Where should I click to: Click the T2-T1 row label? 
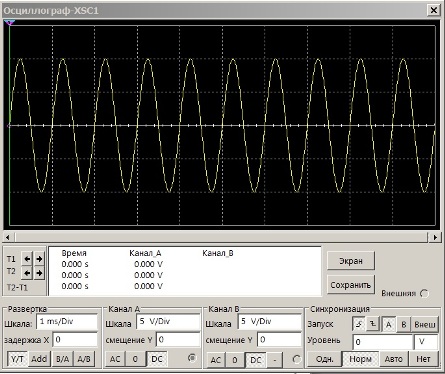coord(17,287)
